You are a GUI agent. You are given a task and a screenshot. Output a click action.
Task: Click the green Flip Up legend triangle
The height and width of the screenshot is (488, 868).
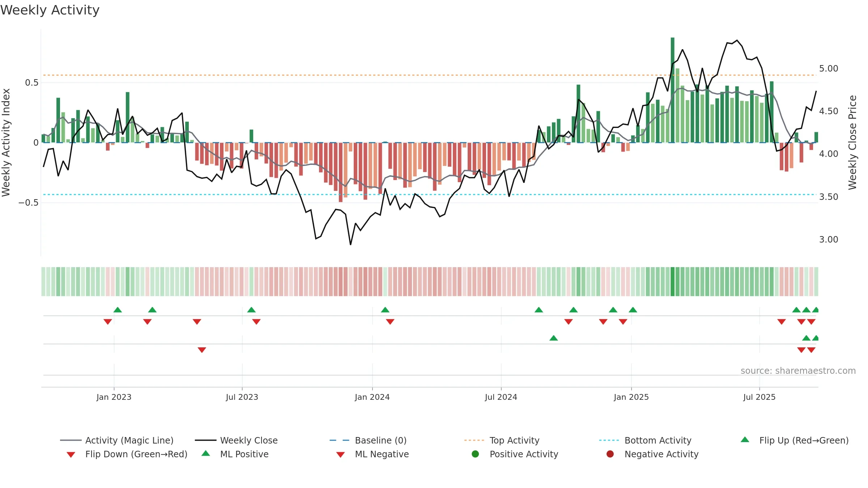tap(745, 440)
